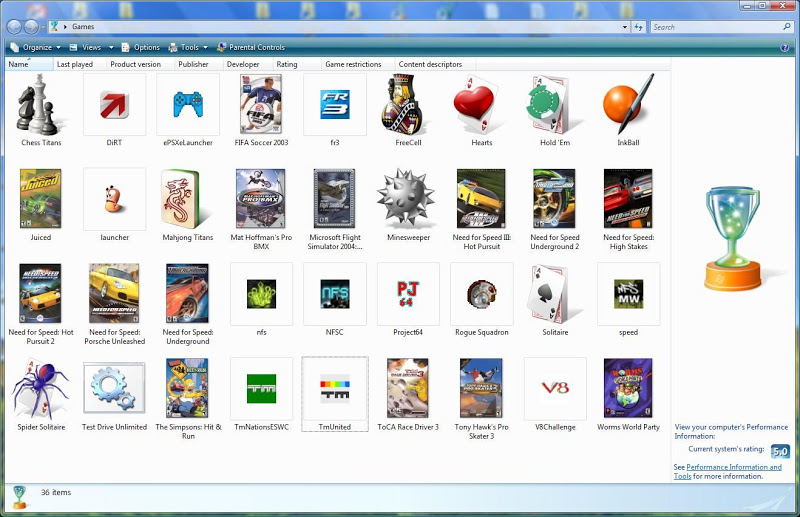
Task: Open the Chess Titans game icon
Action: coord(41,104)
